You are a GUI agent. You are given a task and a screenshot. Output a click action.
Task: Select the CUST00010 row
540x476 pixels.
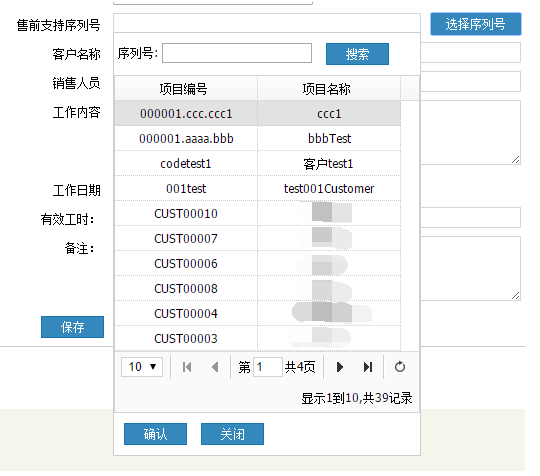pyautogui.click(x=258, y=214)
